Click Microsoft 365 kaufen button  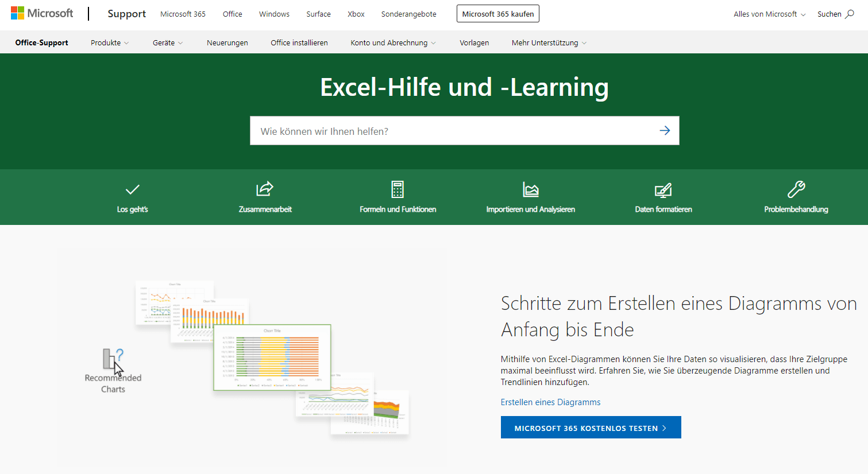click(x=498, y=14)
